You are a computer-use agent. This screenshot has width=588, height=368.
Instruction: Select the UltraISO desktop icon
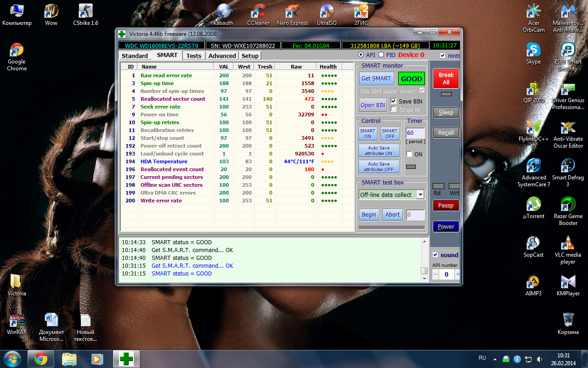click(x=326, y=15)
